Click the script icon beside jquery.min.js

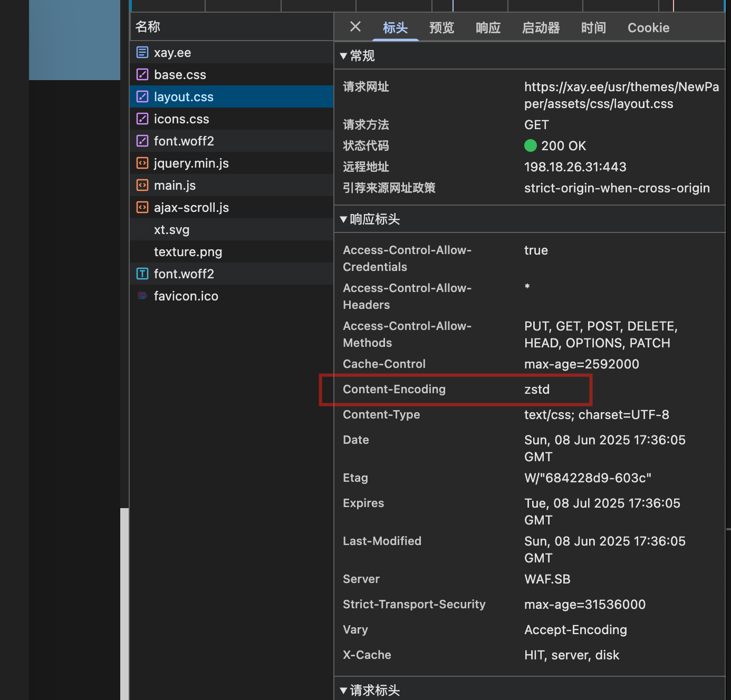click(x=142, y=163)
